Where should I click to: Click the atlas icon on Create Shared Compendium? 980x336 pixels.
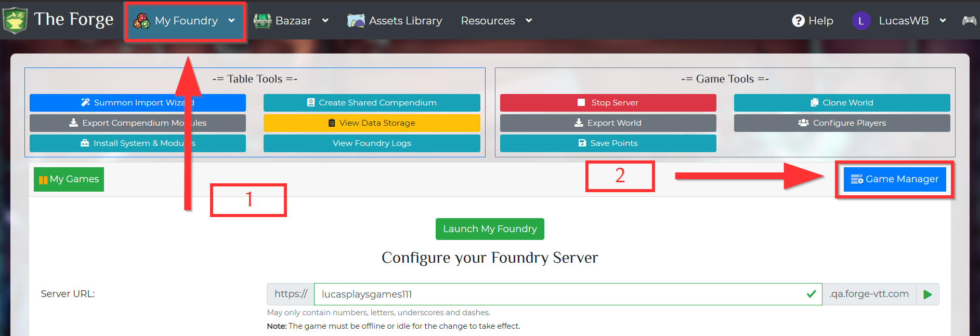click(311, 102)
